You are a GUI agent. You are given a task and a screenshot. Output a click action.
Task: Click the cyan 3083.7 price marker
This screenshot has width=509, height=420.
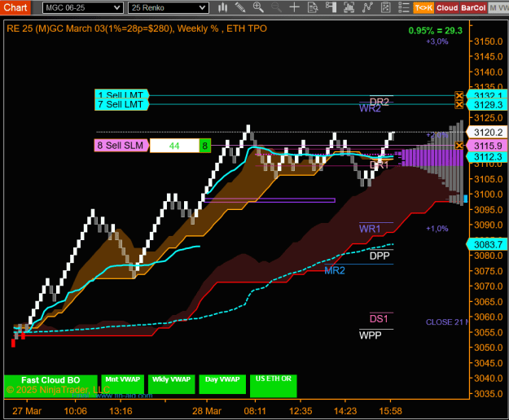click(487, 244)
